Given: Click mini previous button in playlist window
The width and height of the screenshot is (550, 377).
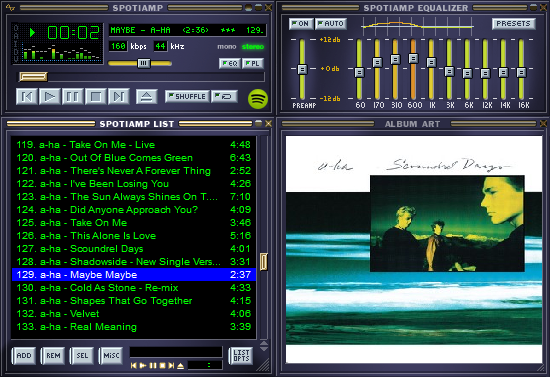Looking at the screenshot, I should (133, 366).
